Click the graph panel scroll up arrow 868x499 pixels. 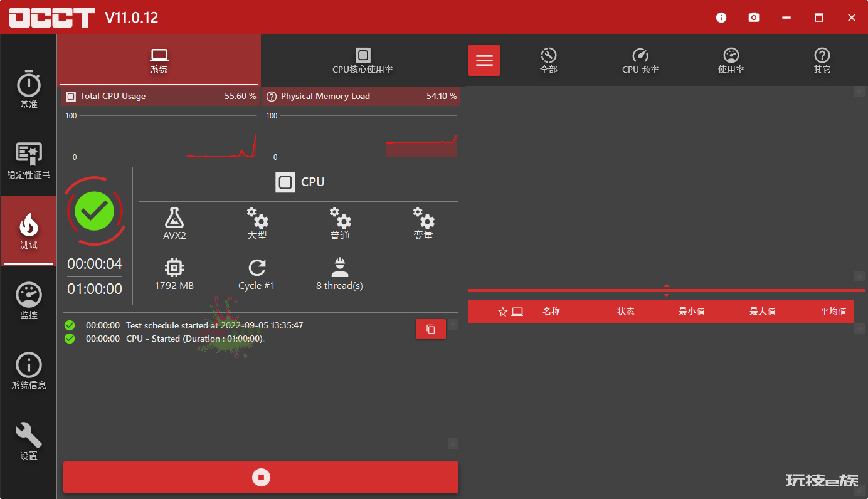click(860, 92)
